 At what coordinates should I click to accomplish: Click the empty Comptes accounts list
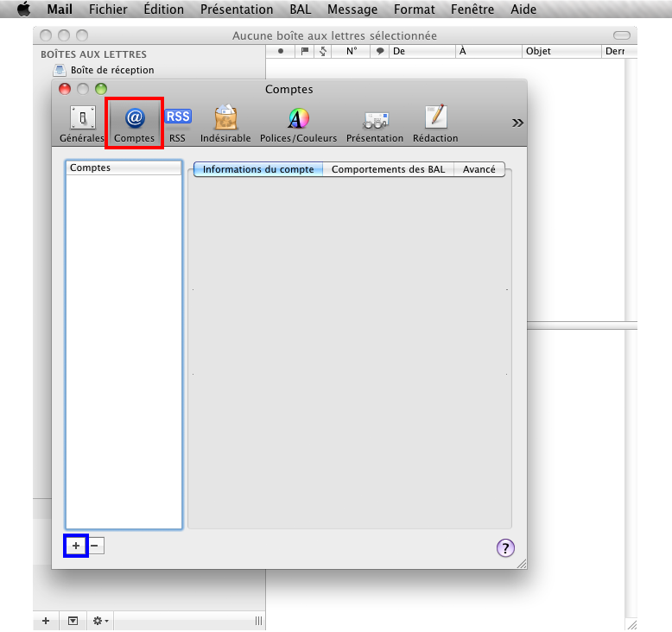124,351
